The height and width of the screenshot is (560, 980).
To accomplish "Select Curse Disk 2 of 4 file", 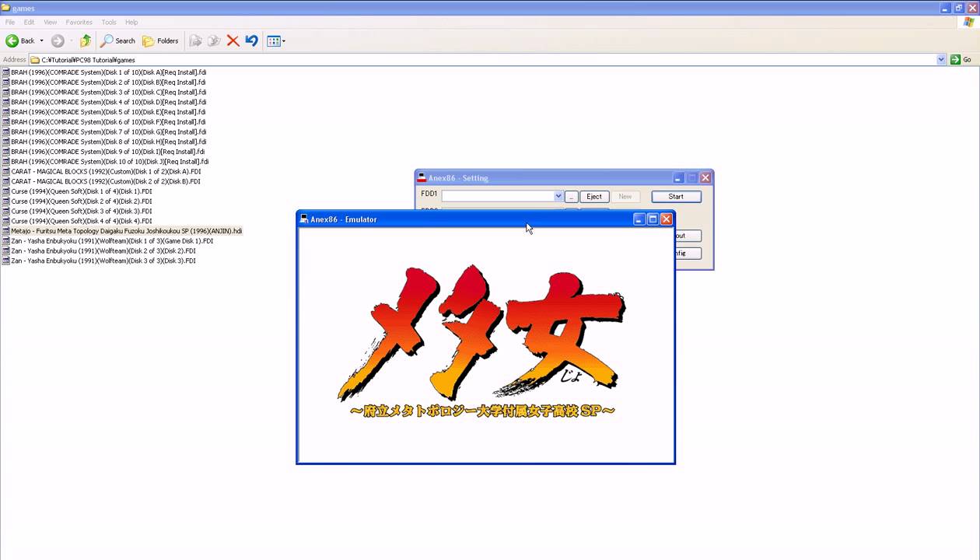I will point(81,201).
